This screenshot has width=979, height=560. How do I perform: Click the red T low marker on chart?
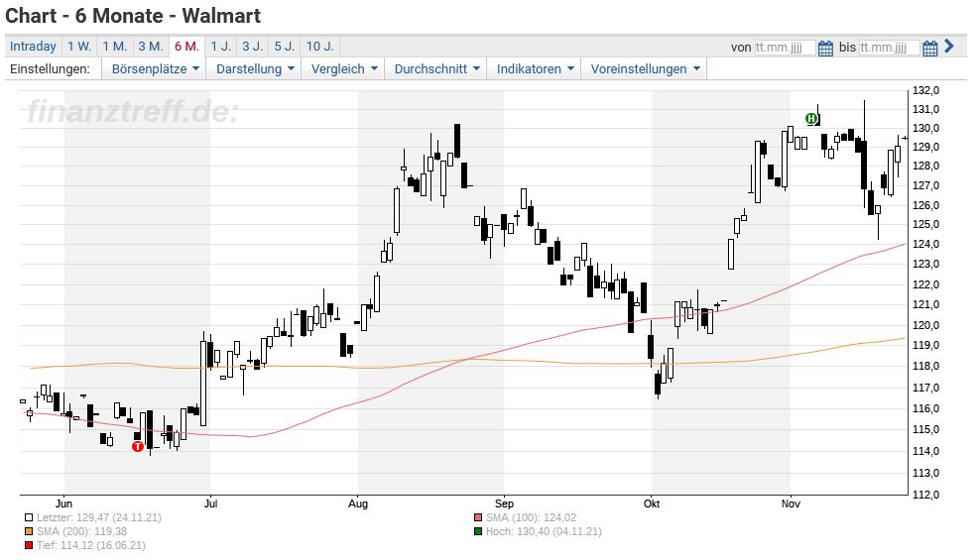point(138,446)
